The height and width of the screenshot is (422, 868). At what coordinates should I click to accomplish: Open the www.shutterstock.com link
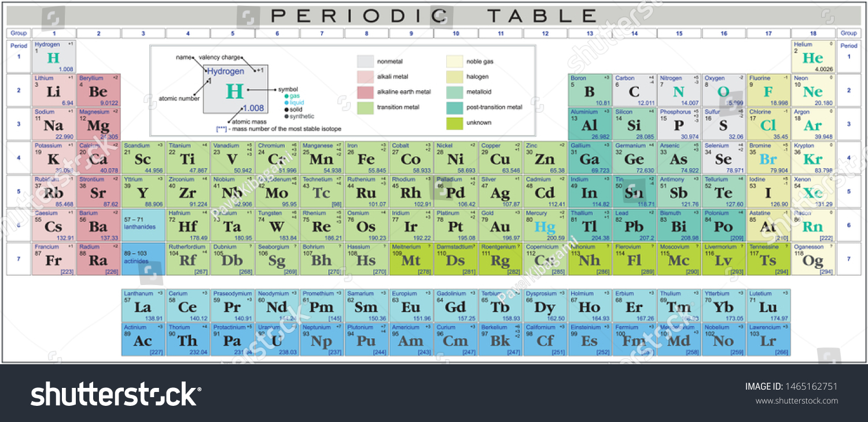point(797,401)
